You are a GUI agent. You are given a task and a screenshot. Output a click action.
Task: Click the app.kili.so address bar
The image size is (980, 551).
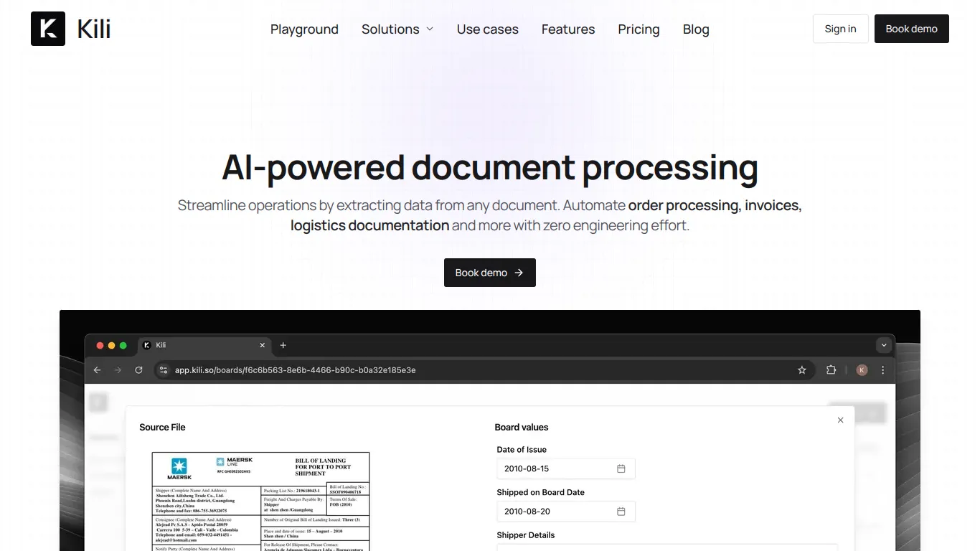click(x=484, y=370)
